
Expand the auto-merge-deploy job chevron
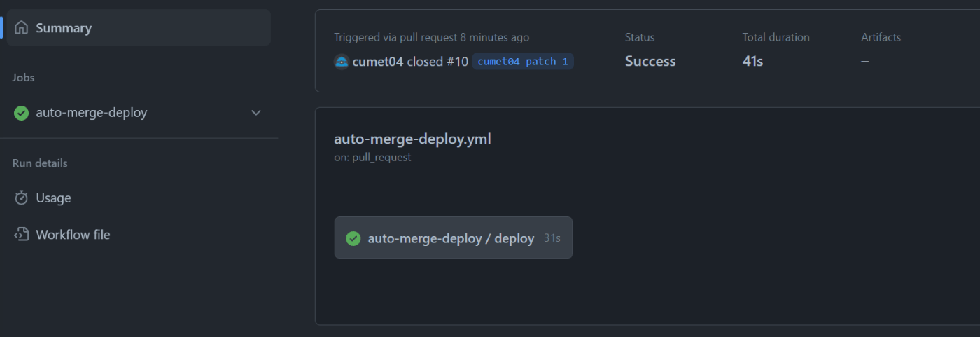[x=256, y=113]
